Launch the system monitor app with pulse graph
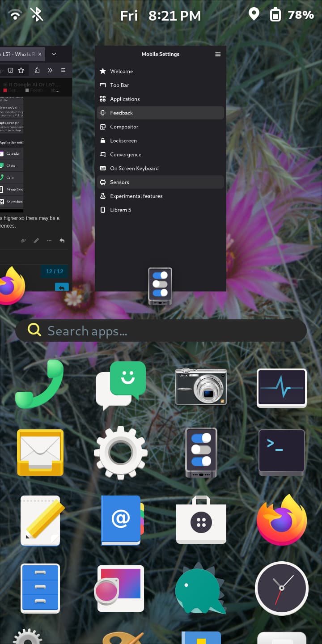Image resolution: width=322 pixels, height=644 pixels. pos(282,388)
